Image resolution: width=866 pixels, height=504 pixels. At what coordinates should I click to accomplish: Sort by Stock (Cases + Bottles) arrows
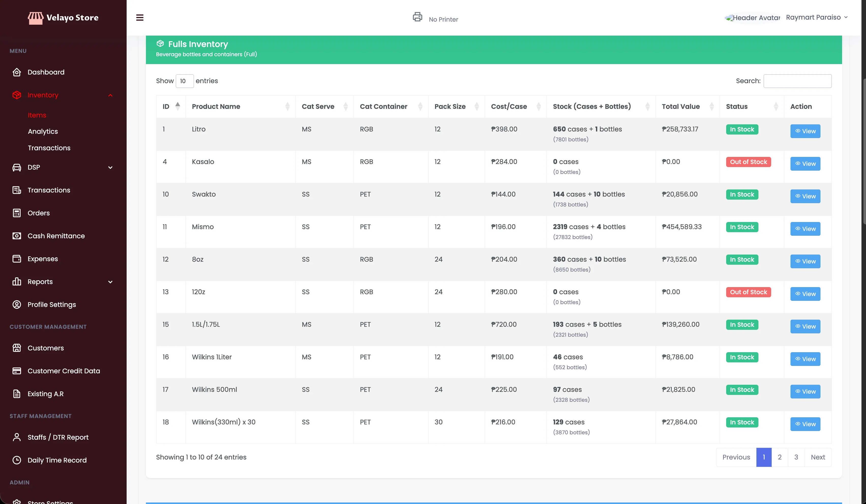coord(647,106)
